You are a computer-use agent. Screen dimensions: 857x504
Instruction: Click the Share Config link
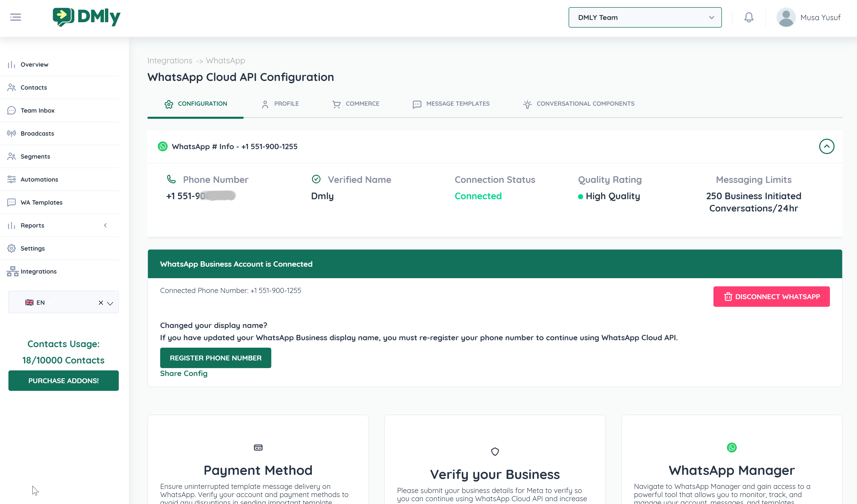tap(184, 373)
